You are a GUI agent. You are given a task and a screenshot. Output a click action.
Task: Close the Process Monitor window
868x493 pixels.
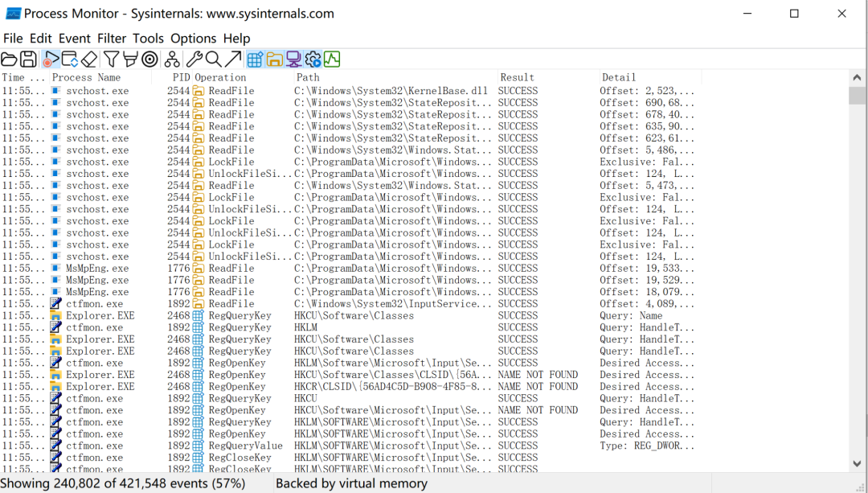click(x=842, y=14)
